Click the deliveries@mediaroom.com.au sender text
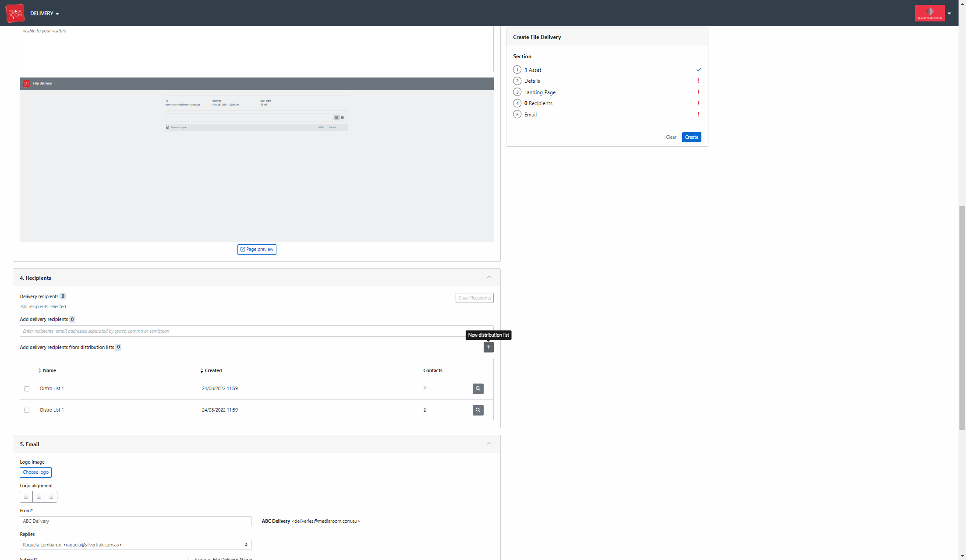The width and height of the screenshot is (966, 560). click(326, 521)
